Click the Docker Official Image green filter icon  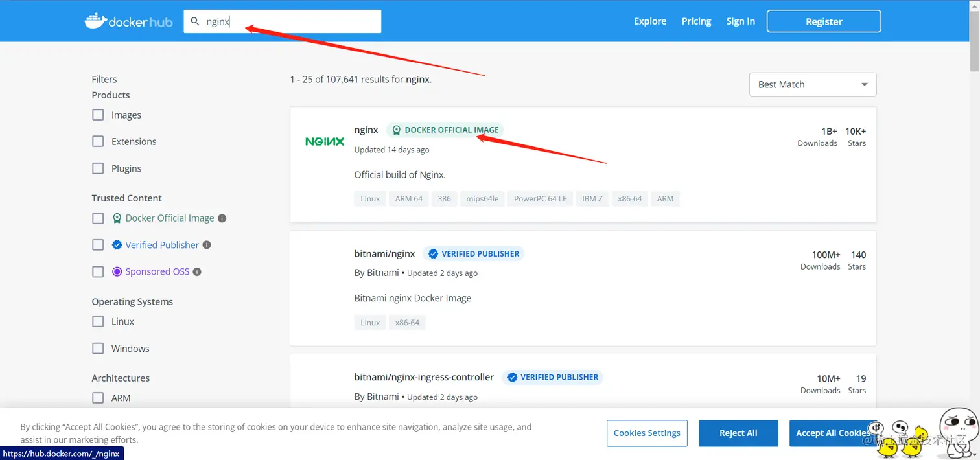click(x=117, y=218)
